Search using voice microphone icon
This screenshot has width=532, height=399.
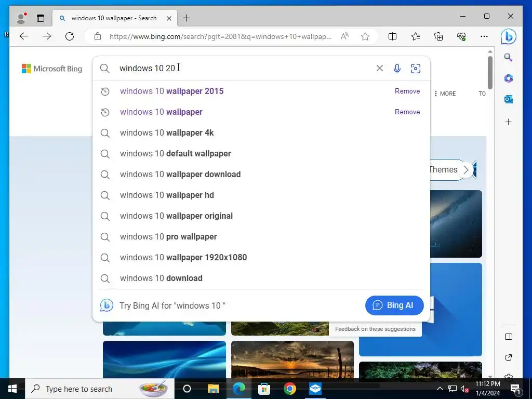[x=397, y=69]
